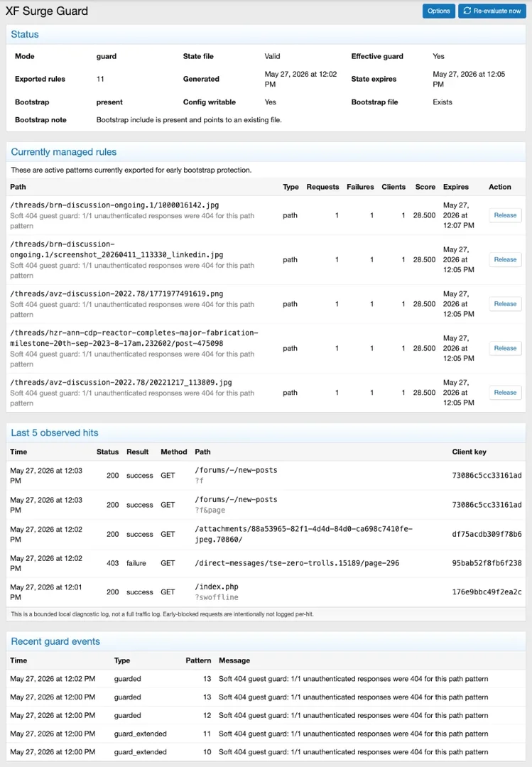Select the Status section heading
The height and width of the screenshot is (767, 532).
(x=25, y=34)
